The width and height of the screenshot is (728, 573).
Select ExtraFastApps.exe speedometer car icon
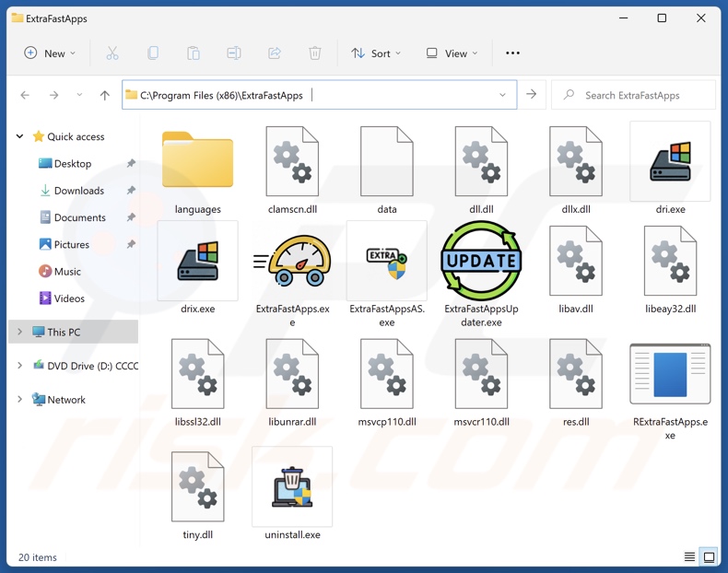point(292,261)
